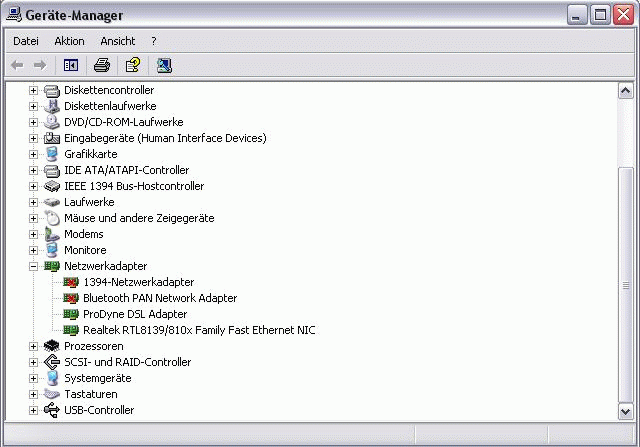Open the Datei menu
640x447 pixels.
coord(26,41)
